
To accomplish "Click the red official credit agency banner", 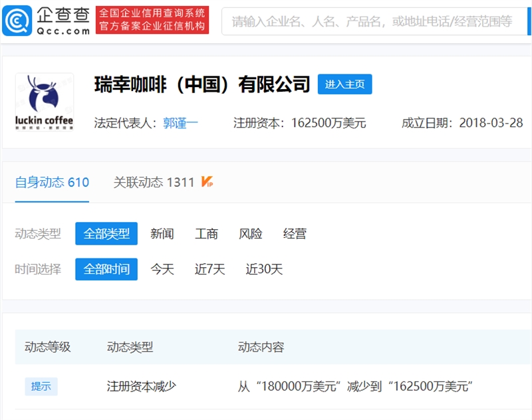I will tap(152, 20).
